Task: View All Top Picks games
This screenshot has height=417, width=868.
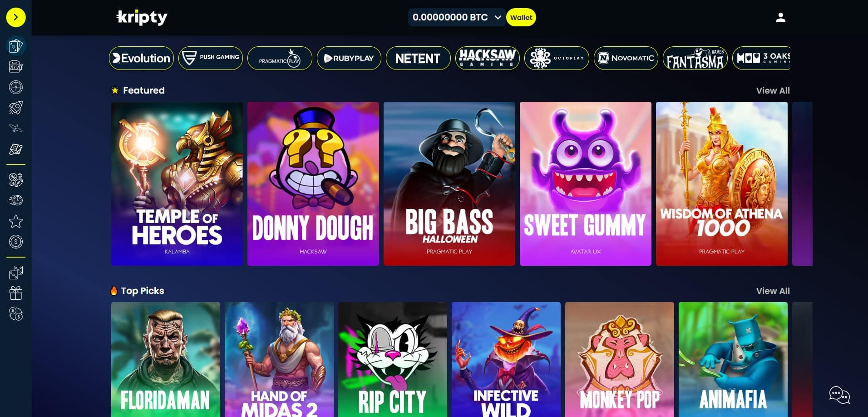Action: click(773, 291)
